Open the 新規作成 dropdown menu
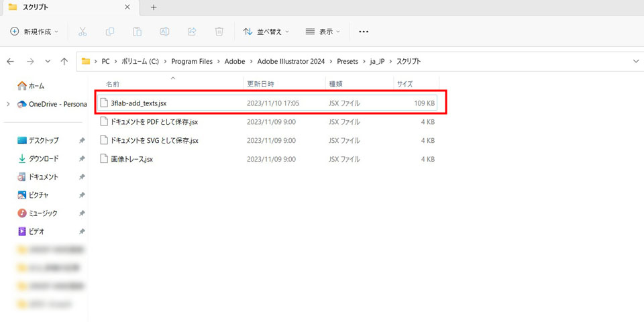The image size is (644, 322). point(35,32)
